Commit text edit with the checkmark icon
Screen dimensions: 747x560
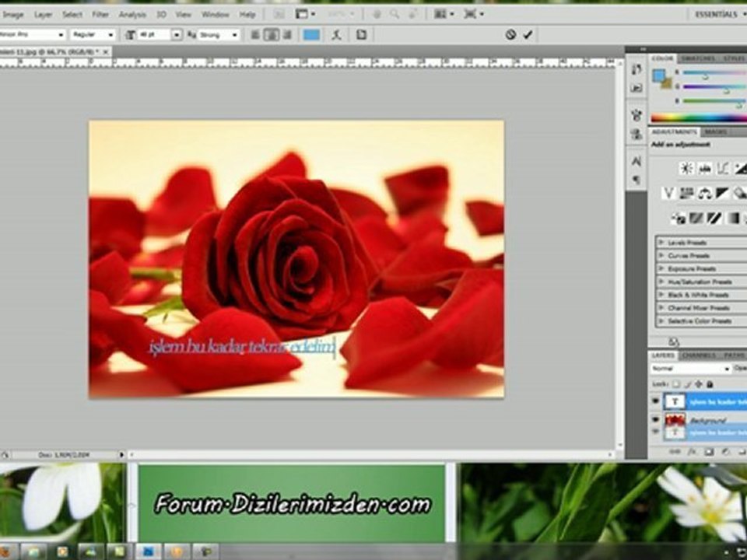click(528, 35)
